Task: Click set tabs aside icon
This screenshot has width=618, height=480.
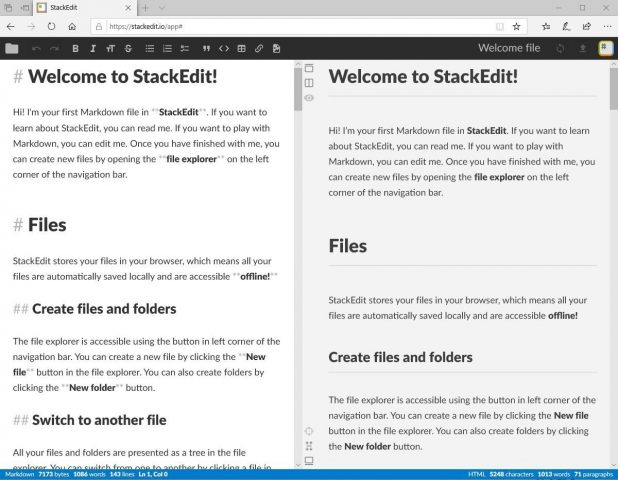Action: [x=26, y=7]
